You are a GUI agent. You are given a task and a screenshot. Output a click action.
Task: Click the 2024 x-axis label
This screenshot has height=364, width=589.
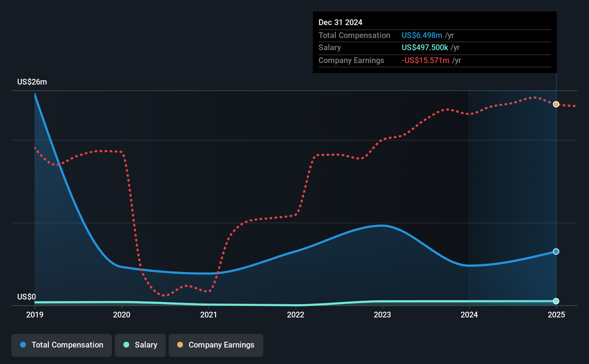point(469,315)
